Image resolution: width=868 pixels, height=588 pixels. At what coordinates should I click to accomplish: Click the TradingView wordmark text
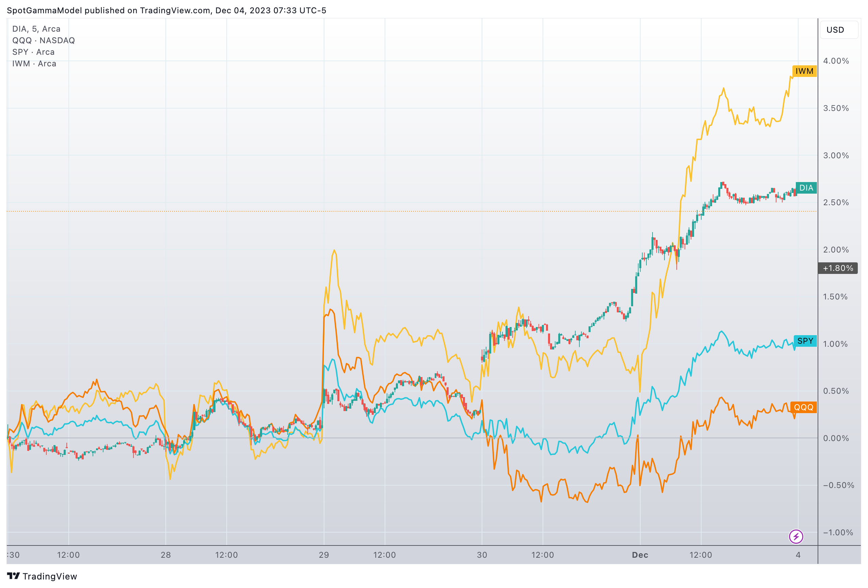pyautogui.click(x=50, y=576)
